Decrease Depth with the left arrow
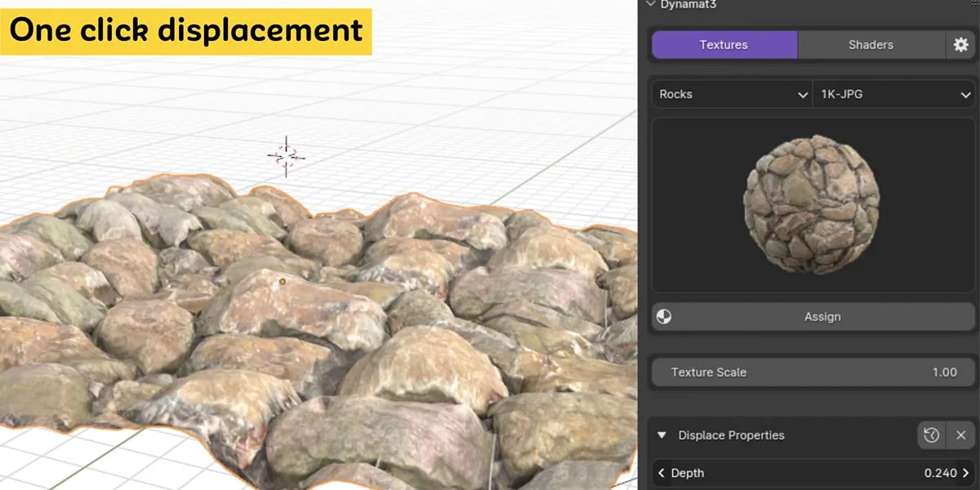This screenshot has height=490, width=980. [661, 473]
